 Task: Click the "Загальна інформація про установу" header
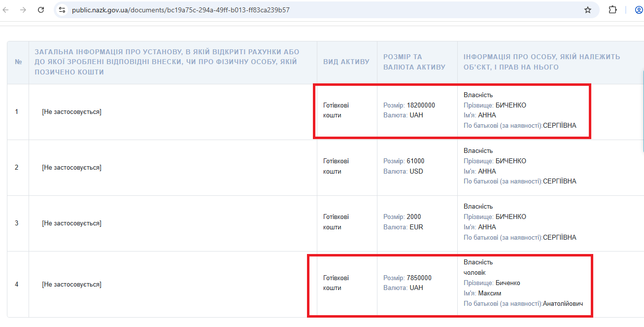pos(167,62)
